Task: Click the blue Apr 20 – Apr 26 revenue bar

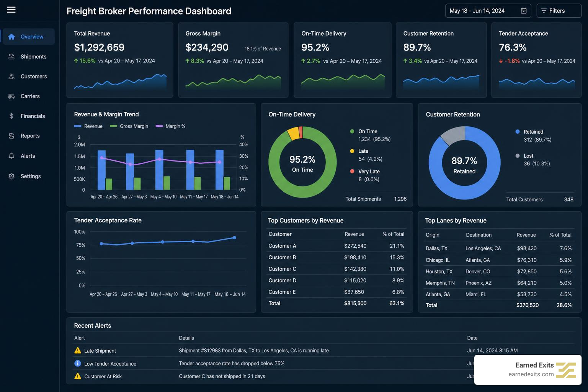Action: point(101,170)
